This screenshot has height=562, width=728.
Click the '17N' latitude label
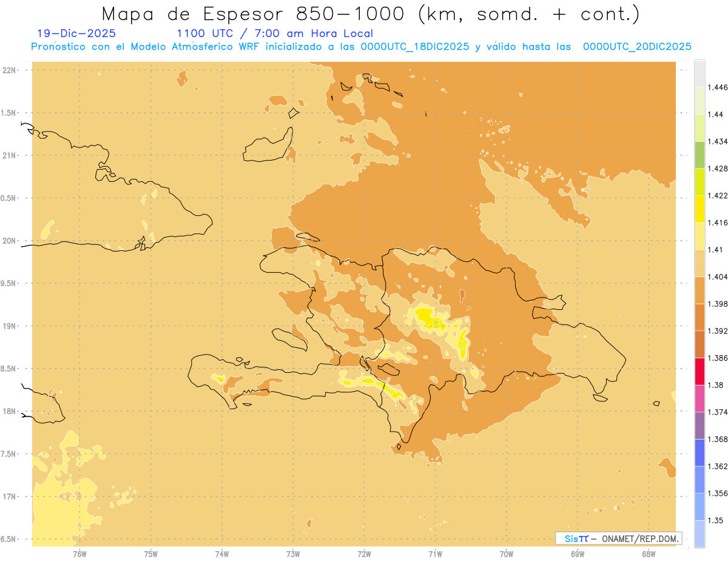[x=9, y=497]
